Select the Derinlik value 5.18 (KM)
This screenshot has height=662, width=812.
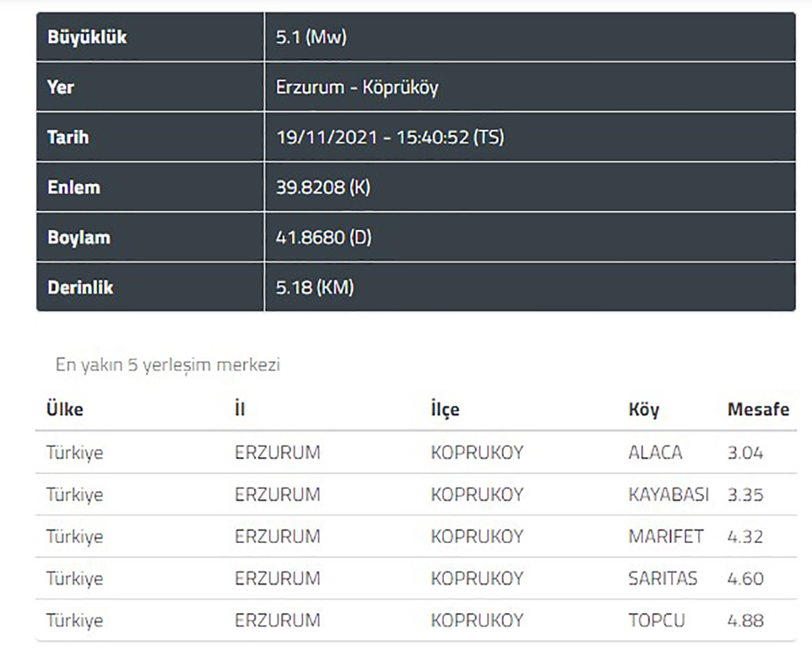315,288
